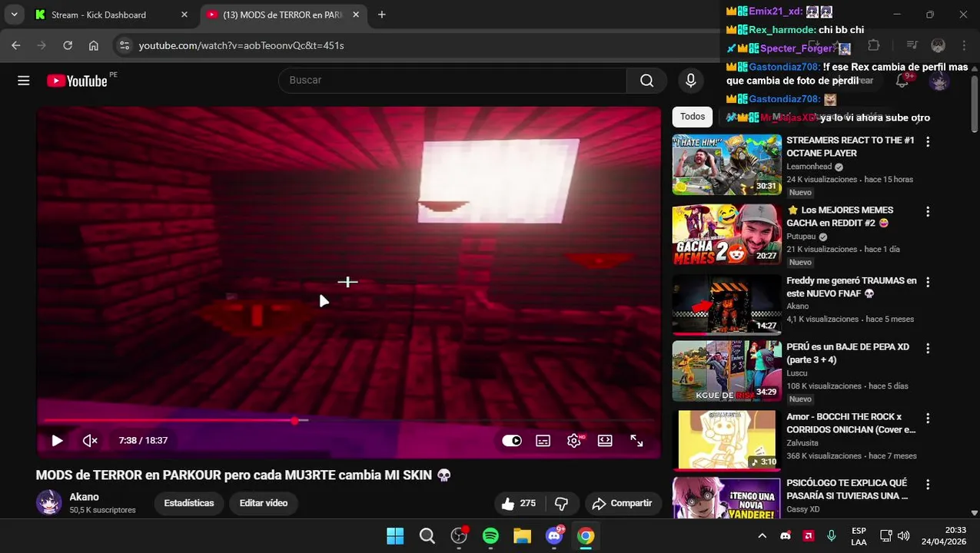Open options for Freddy TRAUMAS video
980x553 pixels.
928,283
